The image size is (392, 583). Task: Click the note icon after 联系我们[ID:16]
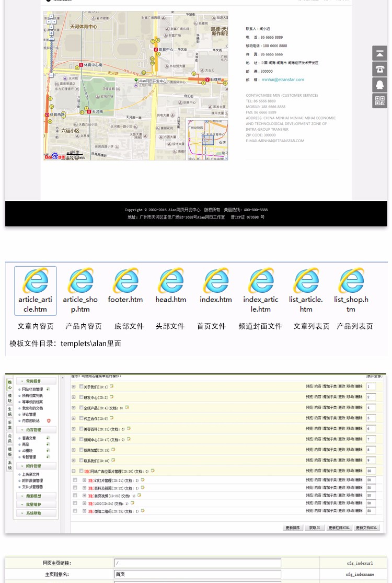tap(113, 460)
